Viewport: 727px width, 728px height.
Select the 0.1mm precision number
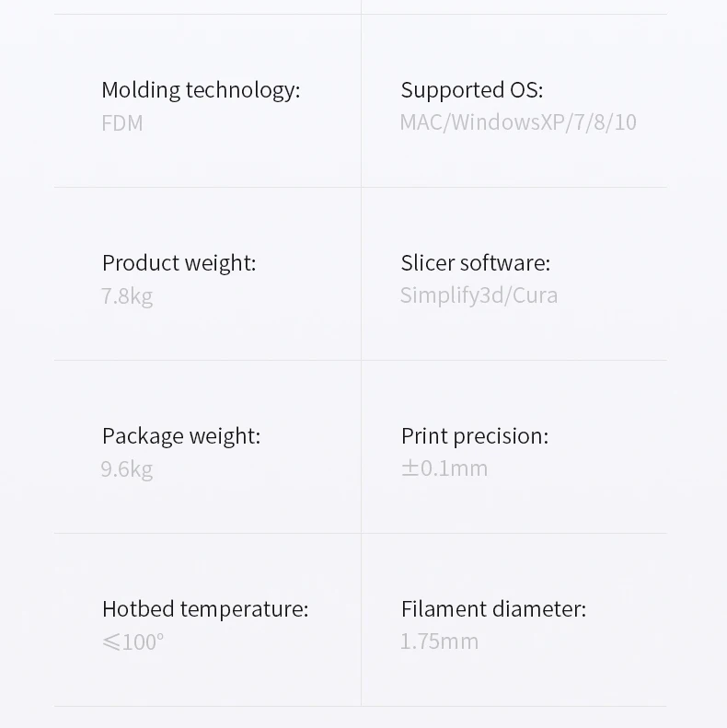pyautogui.click(x=455, y=468)
